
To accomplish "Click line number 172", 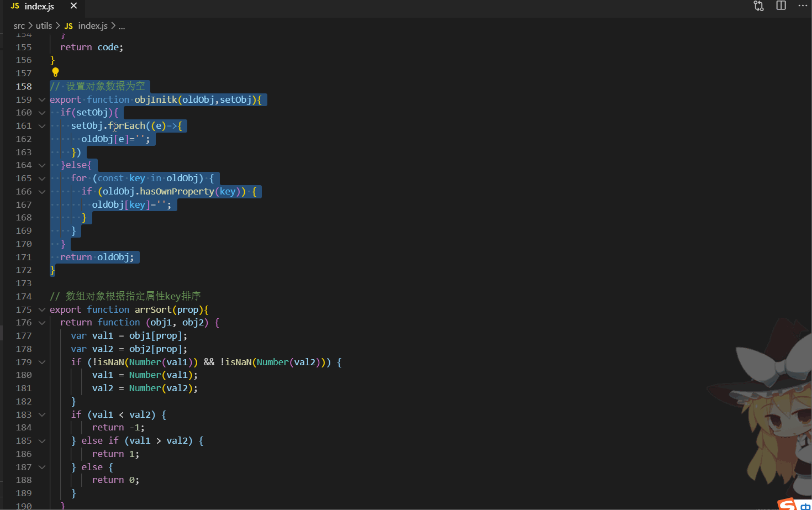I will pyautogui.click(x=24, y=270).
